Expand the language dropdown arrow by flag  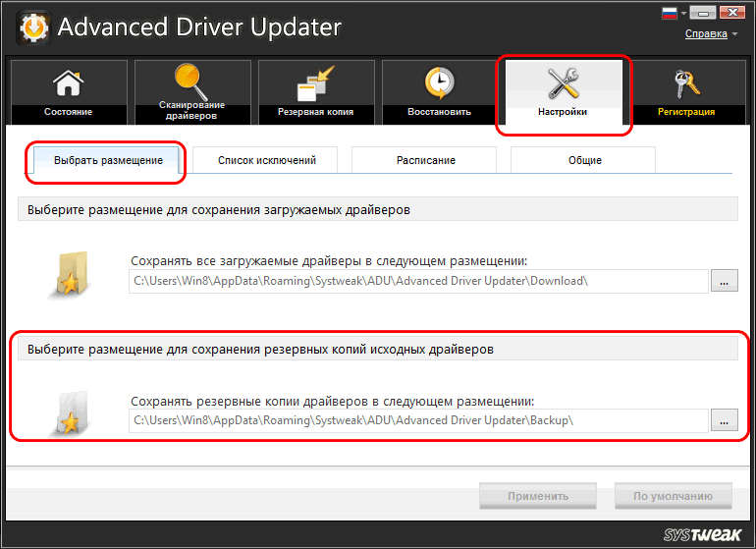pyautogui.click(x=683, y=14)
